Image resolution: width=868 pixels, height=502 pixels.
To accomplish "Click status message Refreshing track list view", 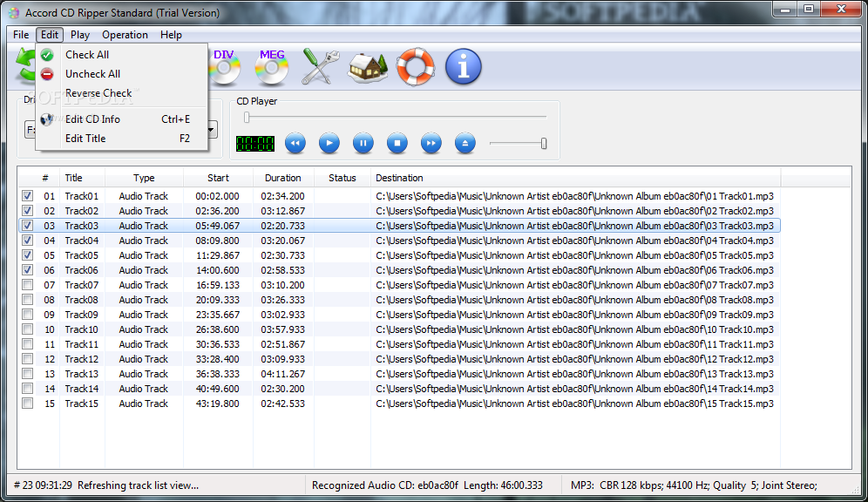I will tap(105, 485).
